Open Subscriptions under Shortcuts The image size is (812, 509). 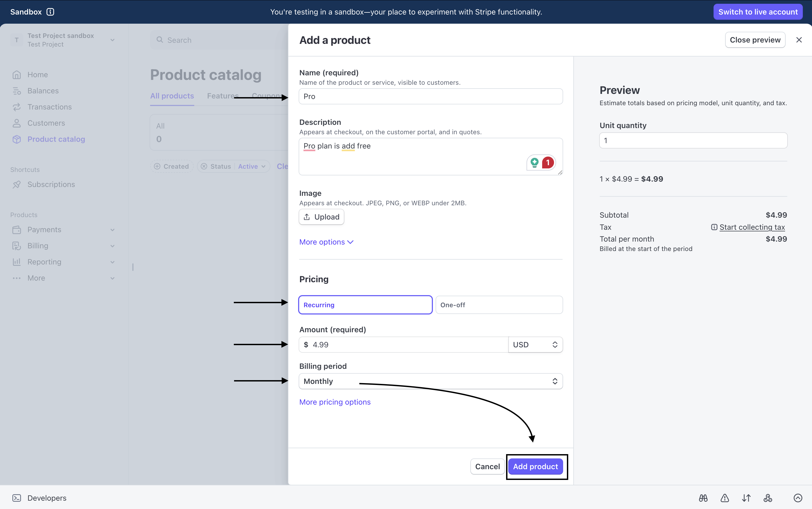tap(51, 184)
